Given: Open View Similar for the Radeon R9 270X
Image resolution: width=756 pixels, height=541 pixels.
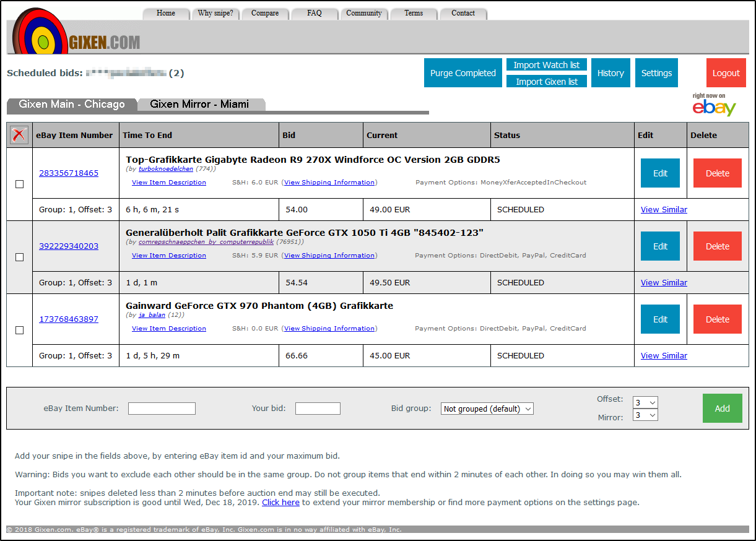Looking at the screenshot, I should coord(664,209).
